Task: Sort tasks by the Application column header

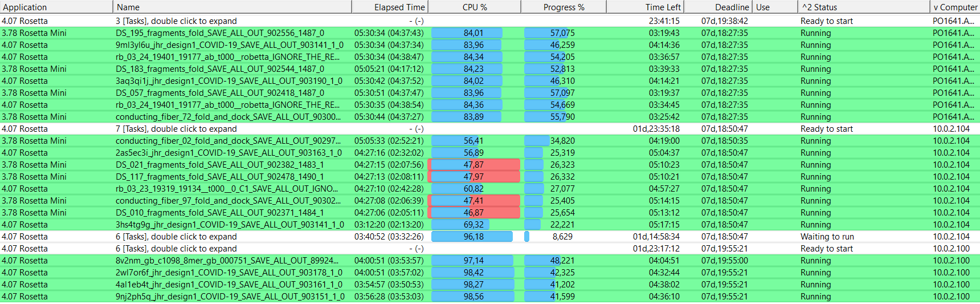Action: [x=56, y=7]
